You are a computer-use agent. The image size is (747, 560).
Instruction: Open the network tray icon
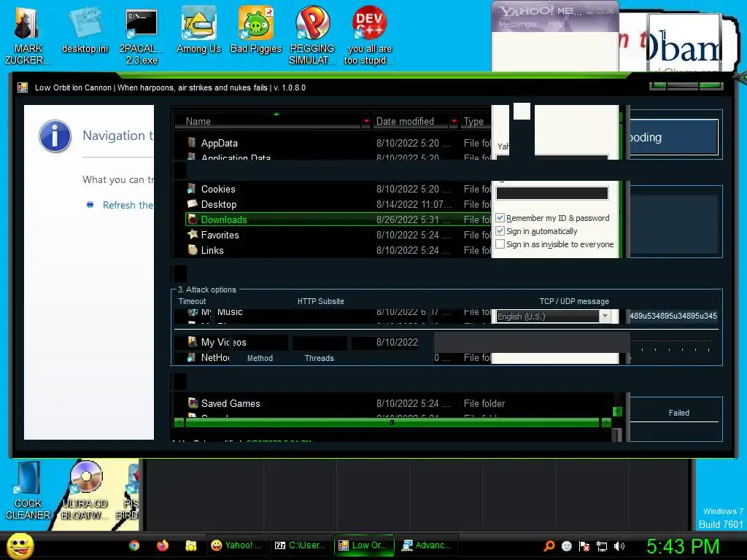click(602, 545)
